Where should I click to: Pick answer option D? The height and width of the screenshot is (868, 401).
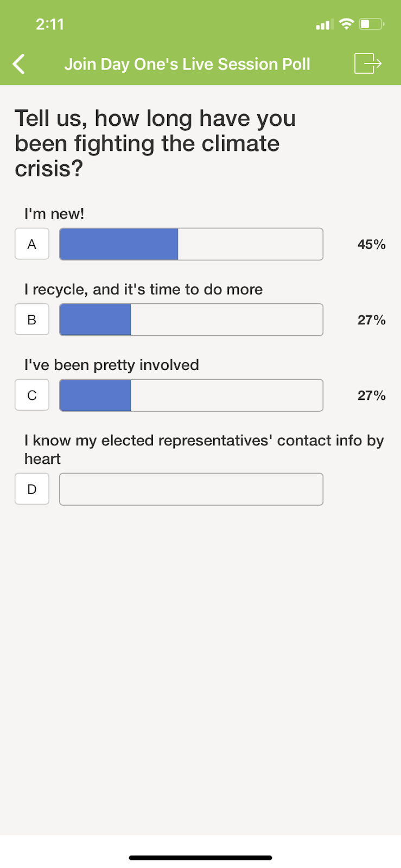32,489
